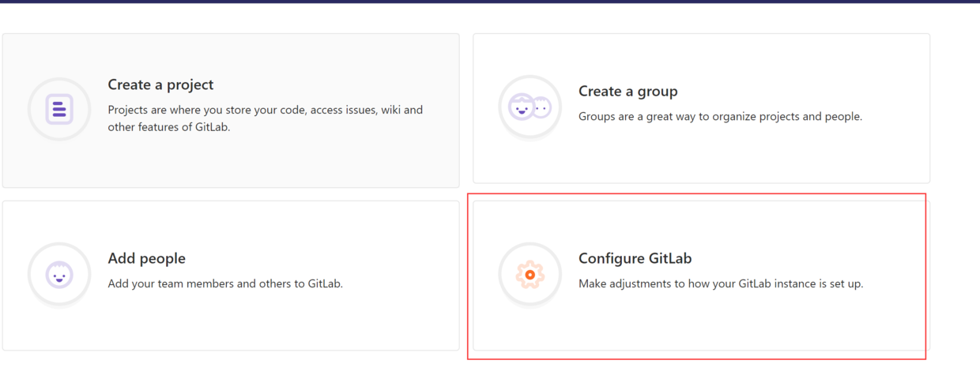The image size is (980, 375).
Task: Click the Create a group faces icon
Action: (x=530, y=107)
